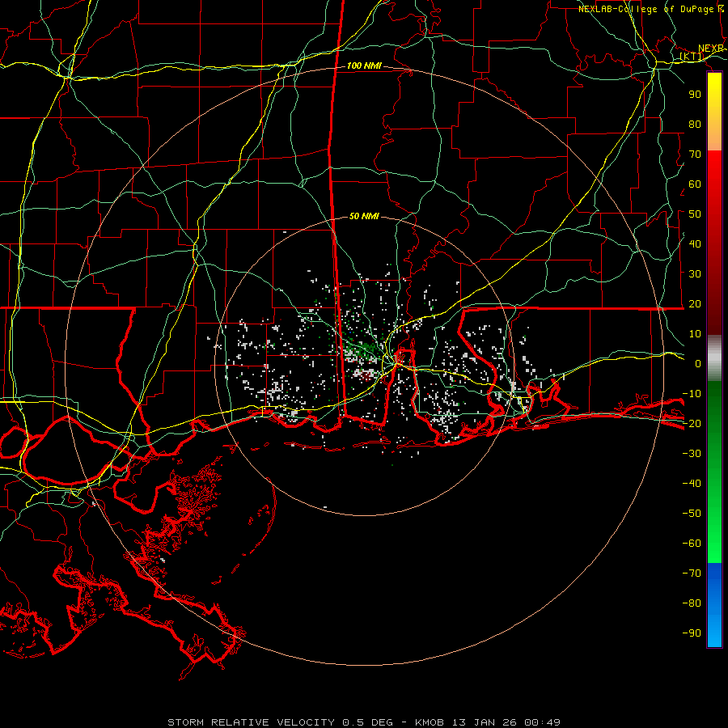This screenshot has height=728, width=728.
Task: Select the positive 10 knot scale label
Action: pyautogui.click(x=695, y=334)
